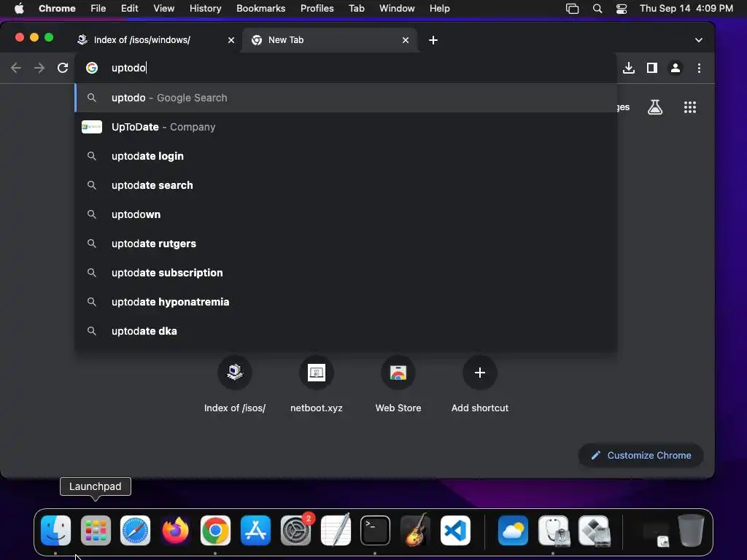Open the Chrome downloads icon
Screen dimensions: 747x560
(629, 68)
